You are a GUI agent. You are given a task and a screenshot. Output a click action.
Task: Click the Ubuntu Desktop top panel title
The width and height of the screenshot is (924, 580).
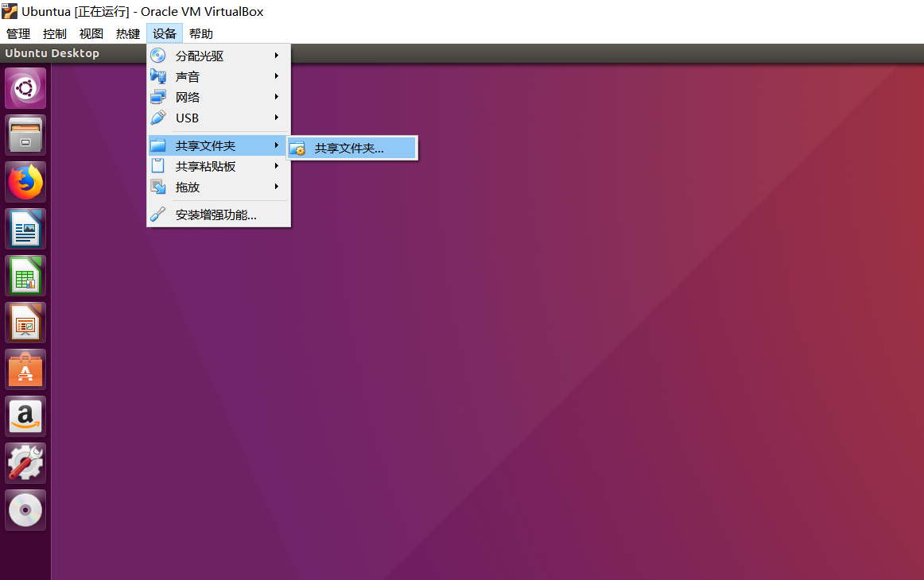click(52, 53)
